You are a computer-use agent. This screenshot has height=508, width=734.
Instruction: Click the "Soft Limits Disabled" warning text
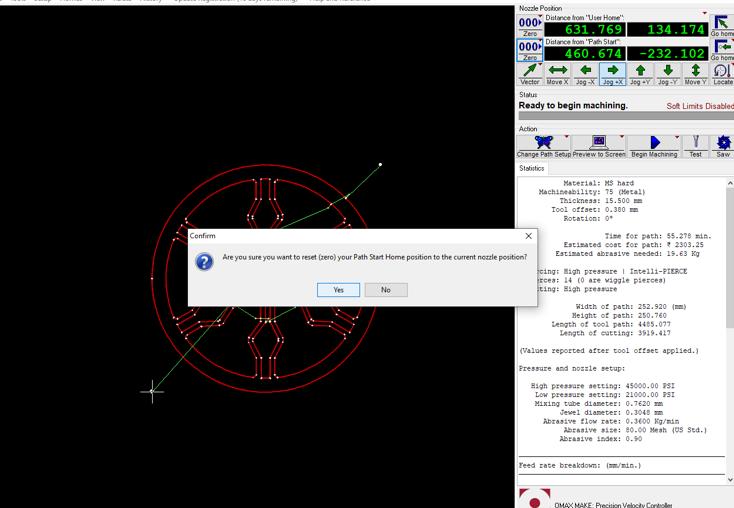pyautogui.click(x=700, y=106)
